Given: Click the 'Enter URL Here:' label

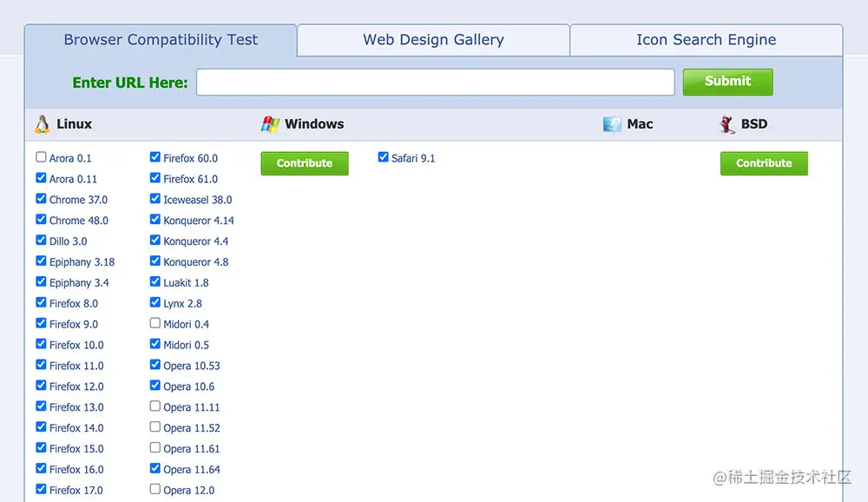Looking at the screenshot, I should (x=130, y=83).
